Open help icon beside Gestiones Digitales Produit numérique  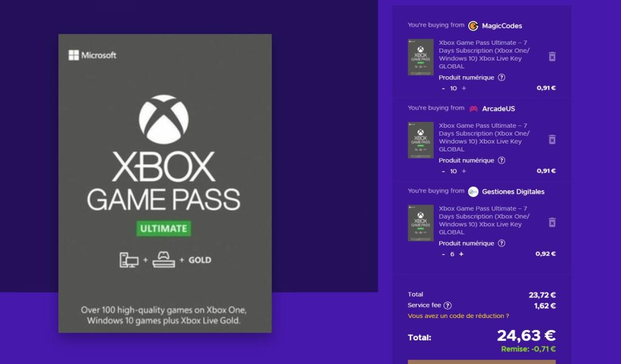(x=502, y=243)
